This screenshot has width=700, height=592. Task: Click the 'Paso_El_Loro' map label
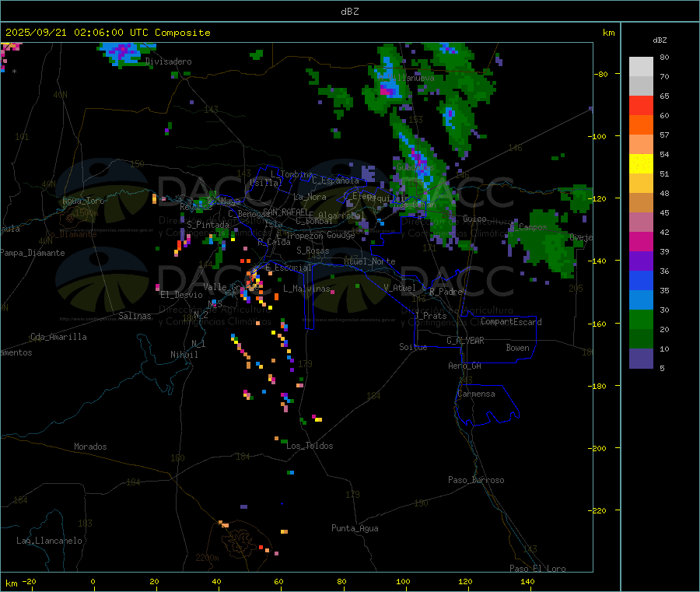point(537,569)
